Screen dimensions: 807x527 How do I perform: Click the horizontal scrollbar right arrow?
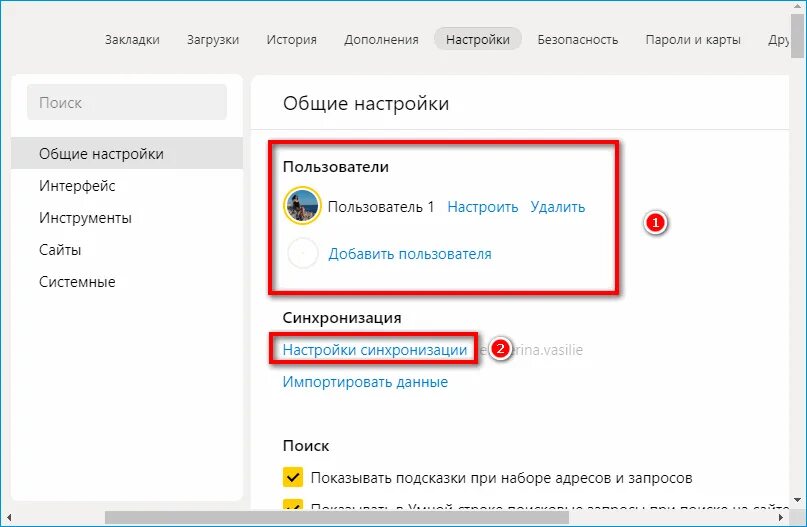click(781, 517)
